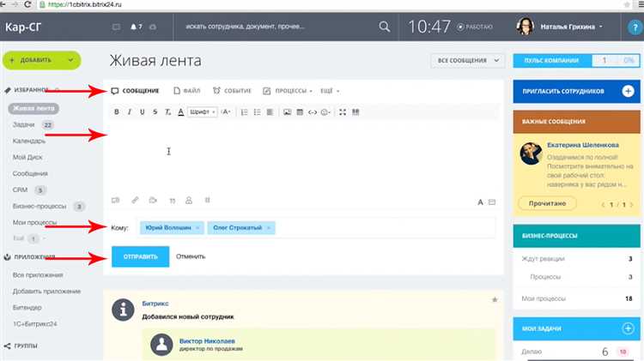Switch to the Событие tab
Viewport: 644px width, 361px height.
tap(232, 91)
